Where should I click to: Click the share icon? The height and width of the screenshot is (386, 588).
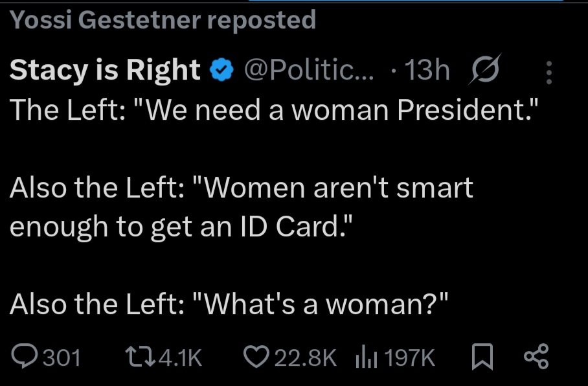click(x=536, y=357)
